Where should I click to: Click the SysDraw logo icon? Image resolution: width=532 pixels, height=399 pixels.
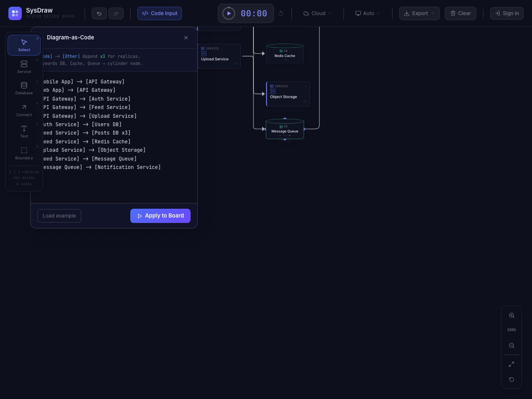pos(15,13)
